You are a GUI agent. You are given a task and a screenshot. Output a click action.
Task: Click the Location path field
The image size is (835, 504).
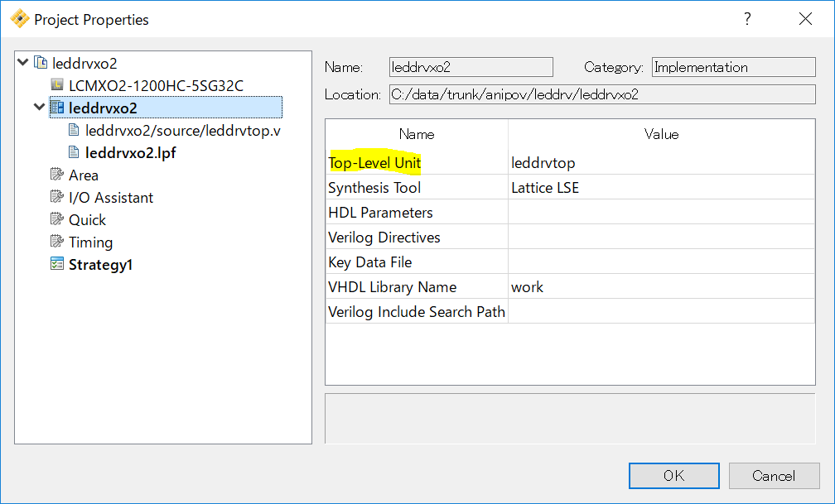click(602, 94)
